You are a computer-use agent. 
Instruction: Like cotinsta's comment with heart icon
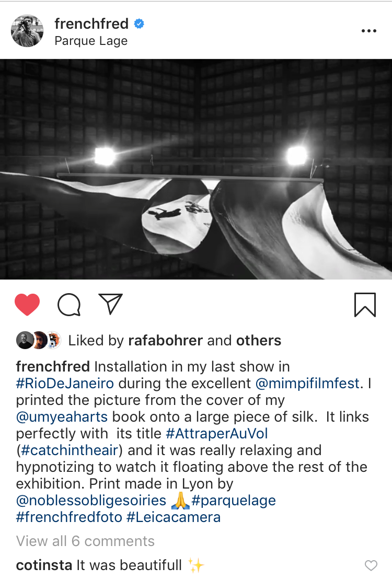(371, 565)
